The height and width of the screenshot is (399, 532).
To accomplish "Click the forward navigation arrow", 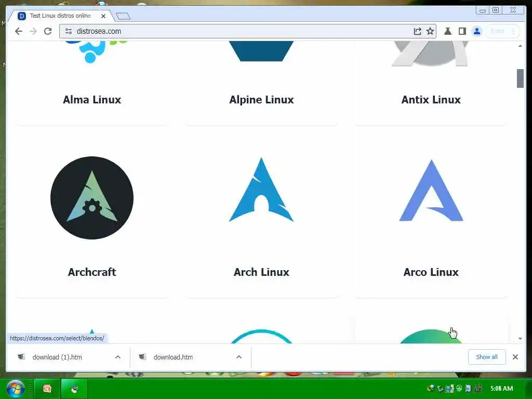I will tap(33, 31).
